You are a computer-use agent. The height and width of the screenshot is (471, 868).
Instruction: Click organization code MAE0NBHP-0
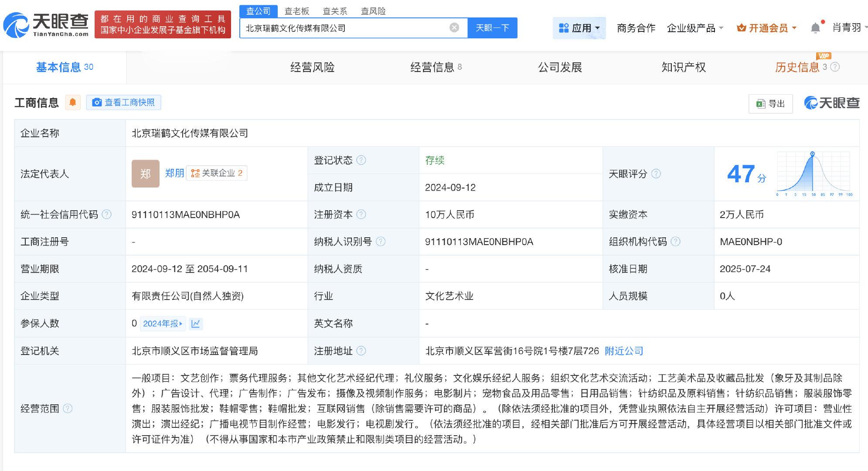[751, 242]
